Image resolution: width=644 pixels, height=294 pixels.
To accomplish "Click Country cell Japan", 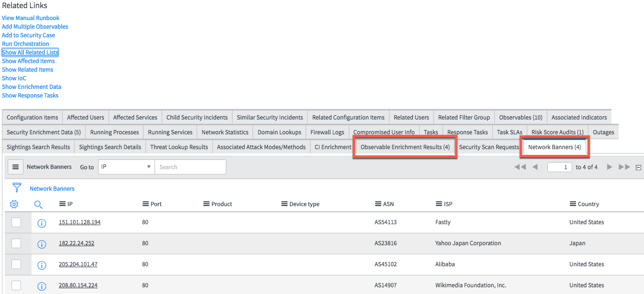I will [x=577, y=243].
